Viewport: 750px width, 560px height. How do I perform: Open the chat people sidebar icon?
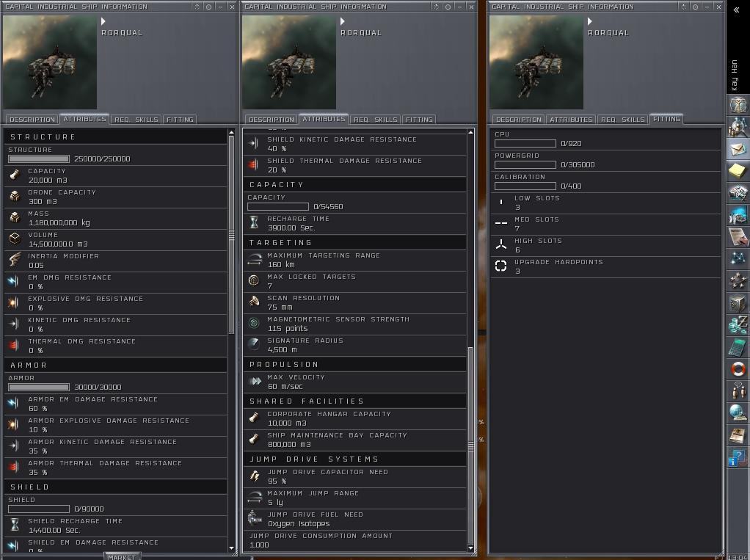738,390
